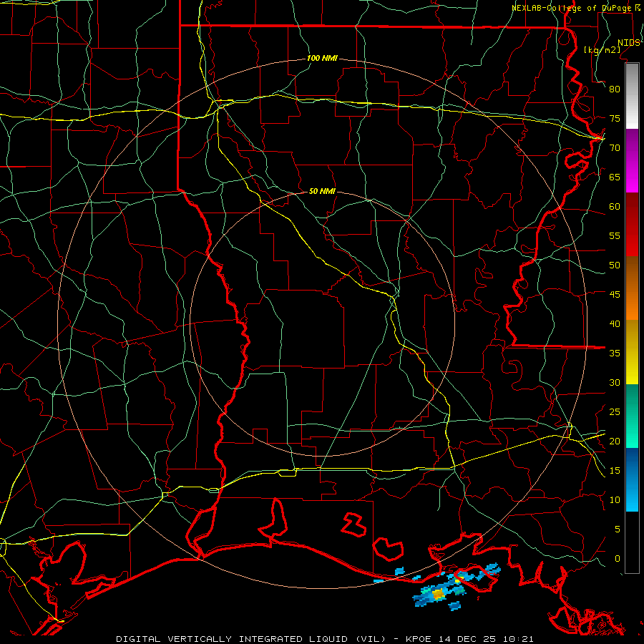Click the scale value 0

[x=618, y=559]
